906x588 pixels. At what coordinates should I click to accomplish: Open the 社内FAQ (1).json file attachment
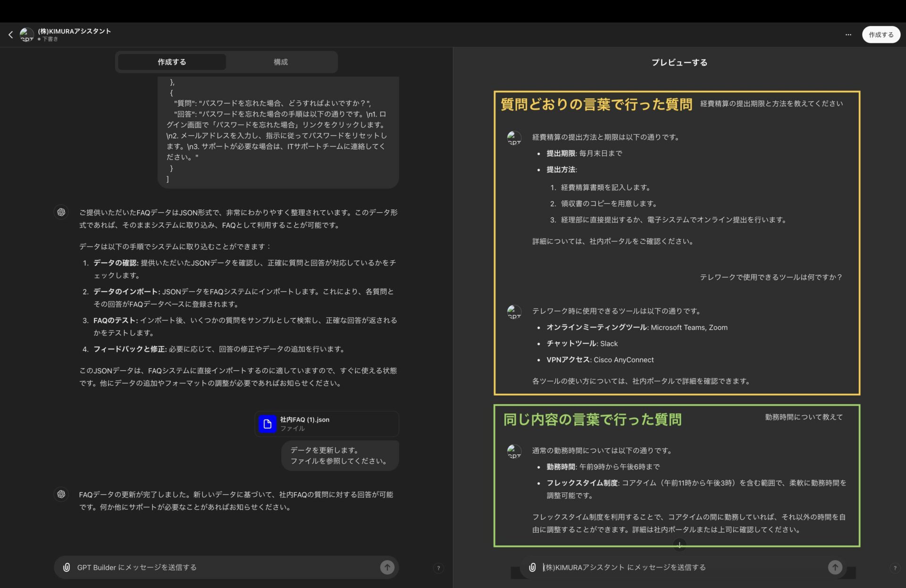pyautogui.click(x=327, y=423)
